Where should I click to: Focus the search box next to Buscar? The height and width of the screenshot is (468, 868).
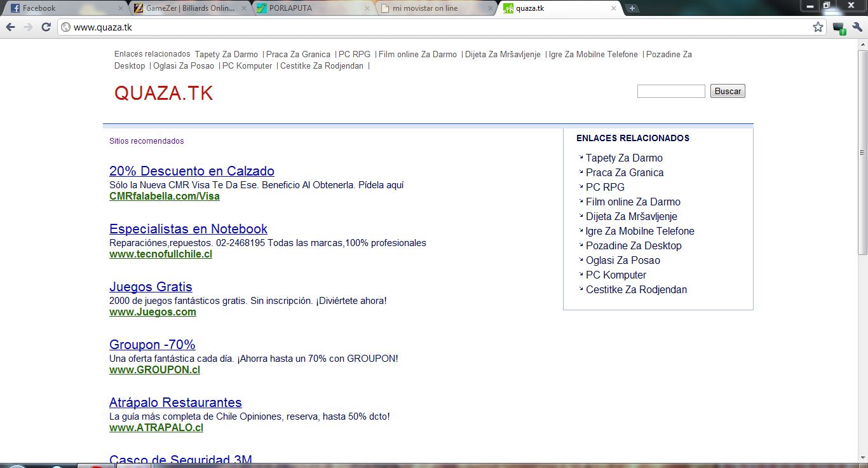[671, 91]
